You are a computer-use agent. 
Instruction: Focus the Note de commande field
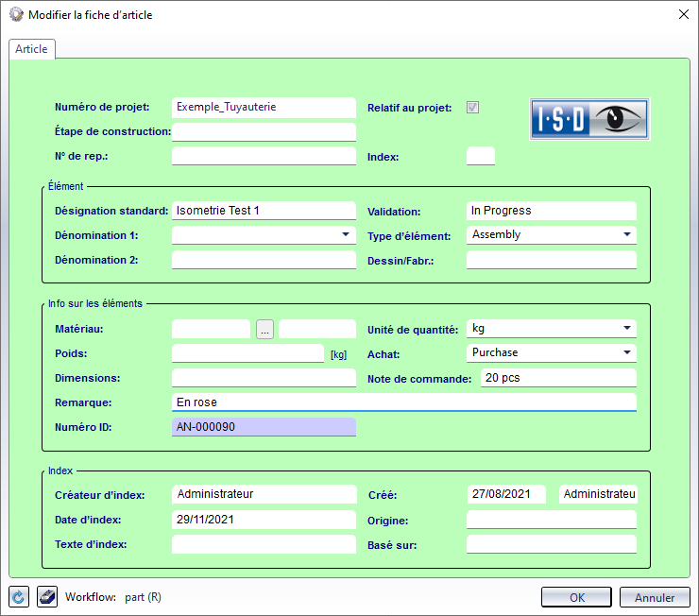557,378
